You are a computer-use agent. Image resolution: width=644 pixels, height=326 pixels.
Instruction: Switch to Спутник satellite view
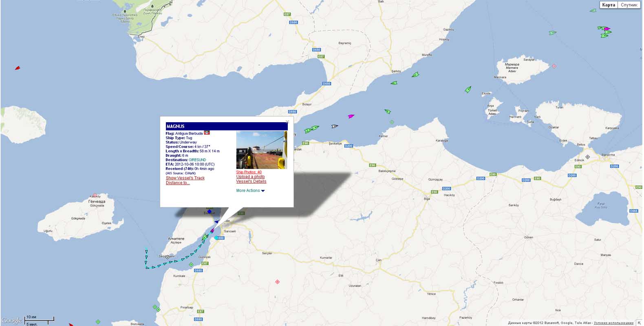(629, 5)
